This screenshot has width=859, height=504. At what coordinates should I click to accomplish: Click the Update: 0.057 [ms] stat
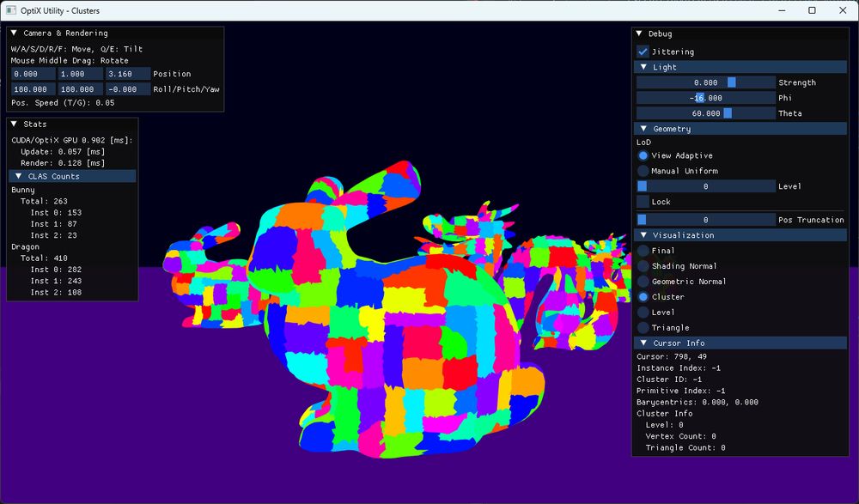pos(63,152)
